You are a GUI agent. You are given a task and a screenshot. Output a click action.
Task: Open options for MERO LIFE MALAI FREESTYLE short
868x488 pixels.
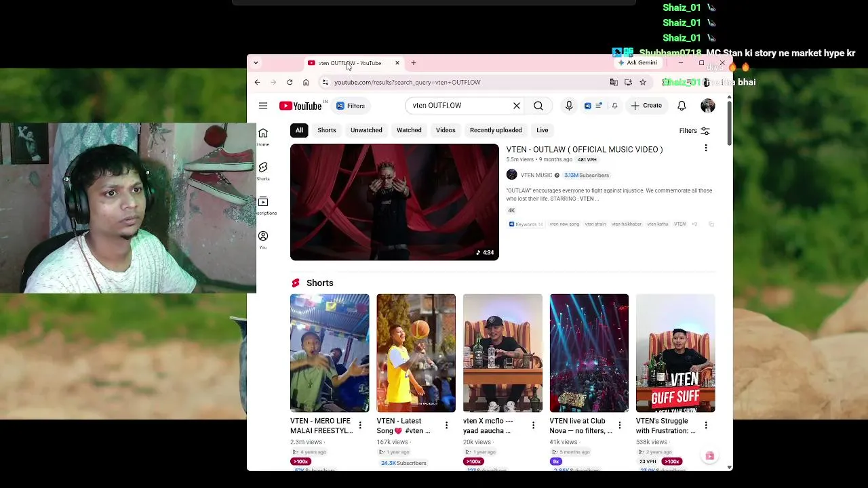click(360, 426)
